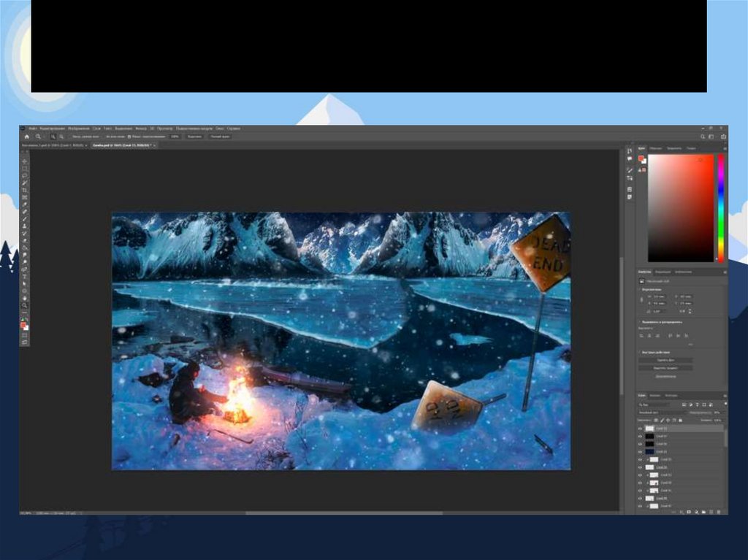Collapse the Align and Distribute section

coord(640,322)
